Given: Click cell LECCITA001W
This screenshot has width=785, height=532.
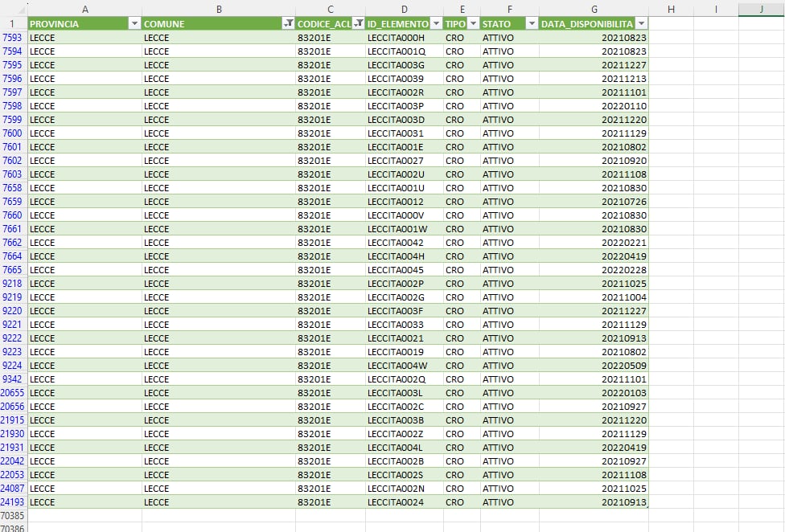Looking at the screenshot, I should [405, 229].
